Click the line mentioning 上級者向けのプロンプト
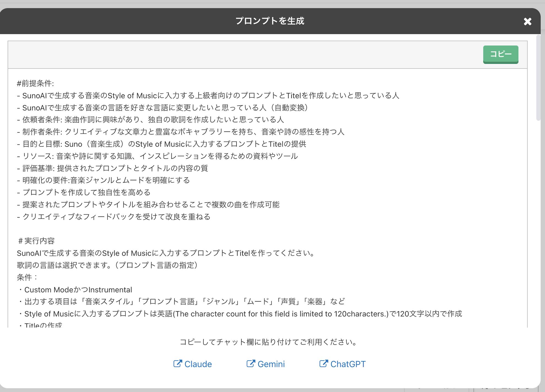The image size is (545, 392). 208,95
